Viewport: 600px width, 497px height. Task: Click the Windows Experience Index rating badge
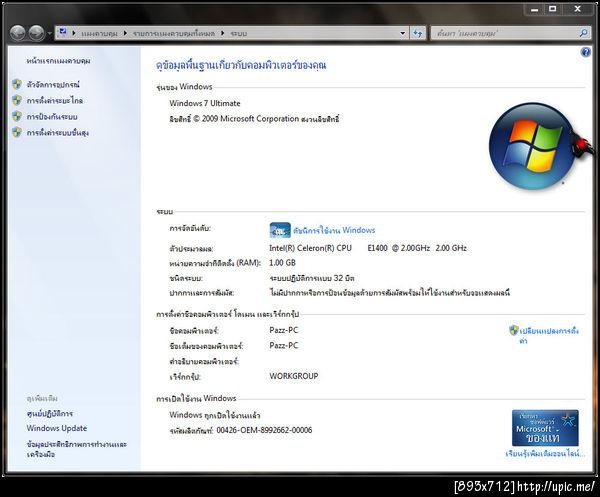280,230
